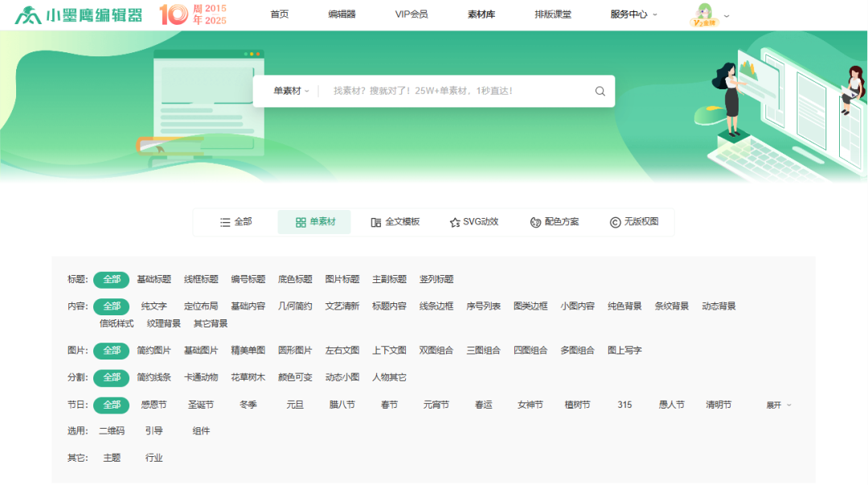Activate 全部 filter in 图片 row
The image size is (868, 485).
pos(111,351)
